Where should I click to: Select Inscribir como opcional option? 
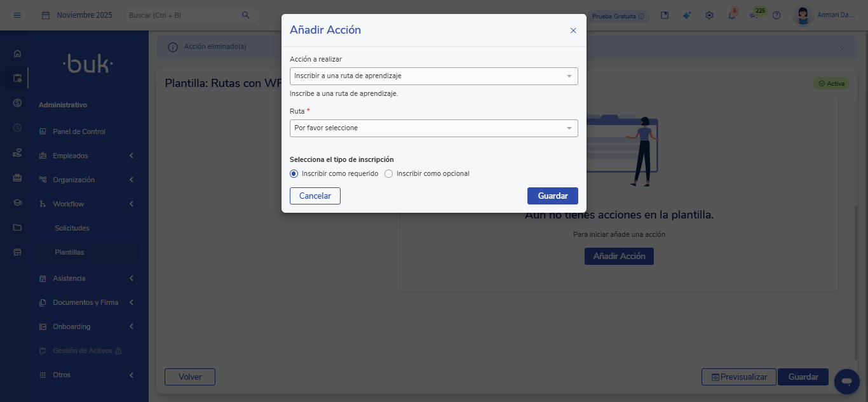point(389,173)
